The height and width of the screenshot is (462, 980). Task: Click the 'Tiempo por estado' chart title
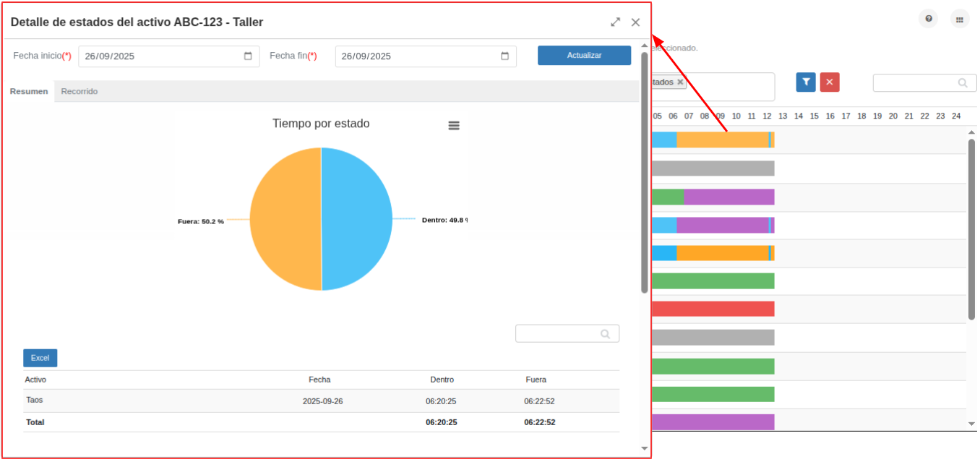click(321, 124)
